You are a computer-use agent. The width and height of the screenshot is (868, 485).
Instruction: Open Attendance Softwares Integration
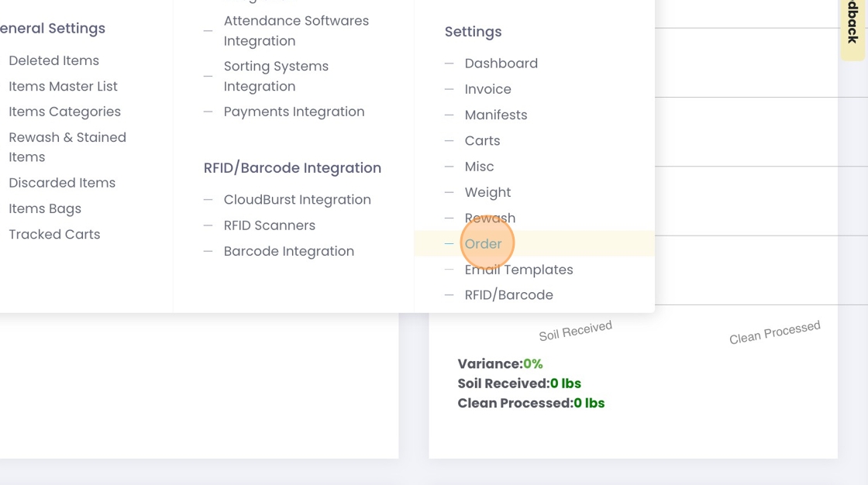point(296,31)
